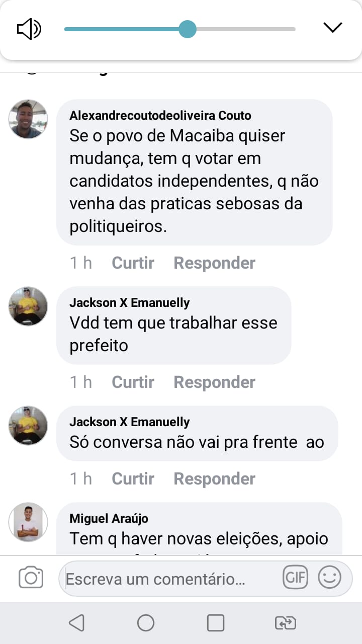Open Miguel Araújo's profile name link

(x=109, y=518)
